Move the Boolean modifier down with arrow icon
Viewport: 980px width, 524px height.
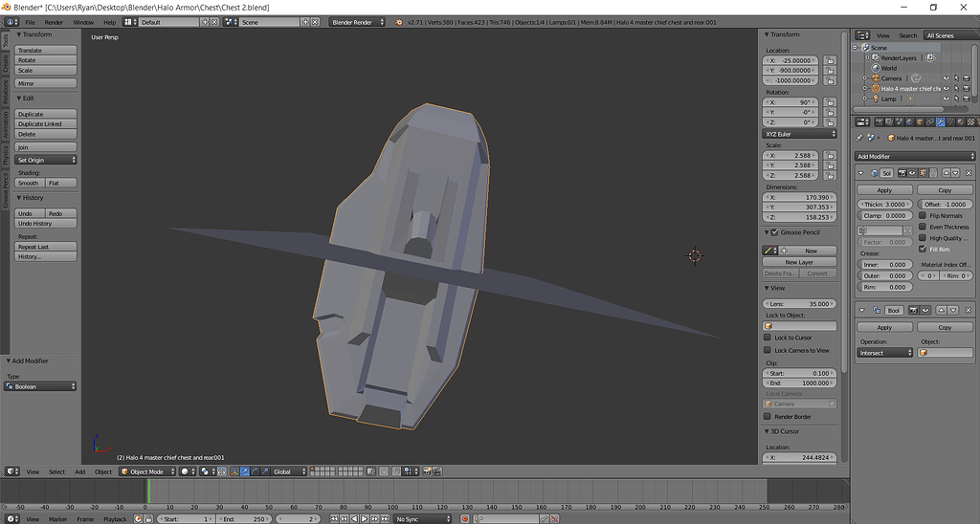click(x=954, y=310)
